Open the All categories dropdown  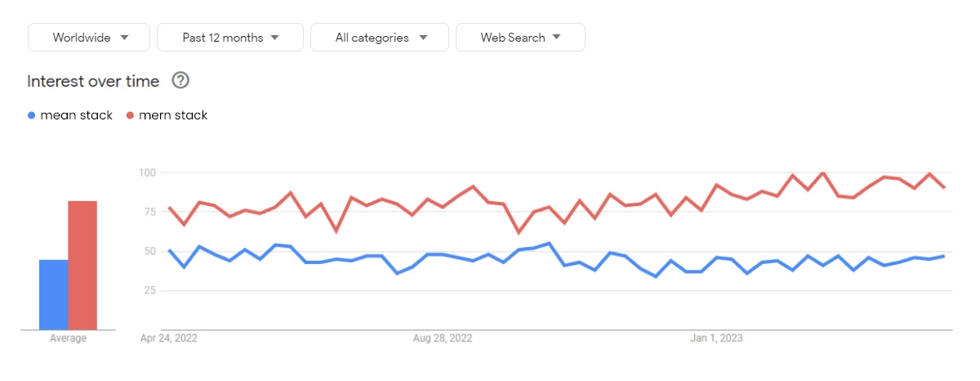[380, 38]
